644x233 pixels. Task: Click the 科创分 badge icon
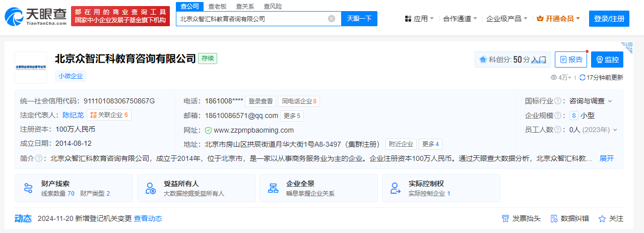483,60
